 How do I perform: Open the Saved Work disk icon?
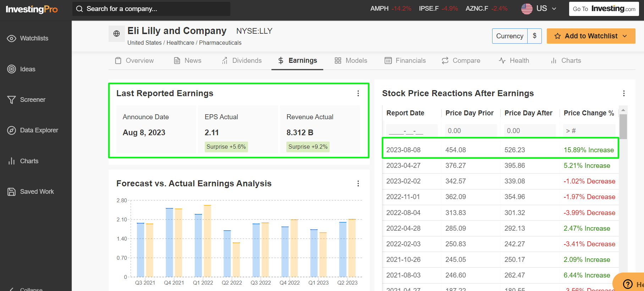point(11,192)
